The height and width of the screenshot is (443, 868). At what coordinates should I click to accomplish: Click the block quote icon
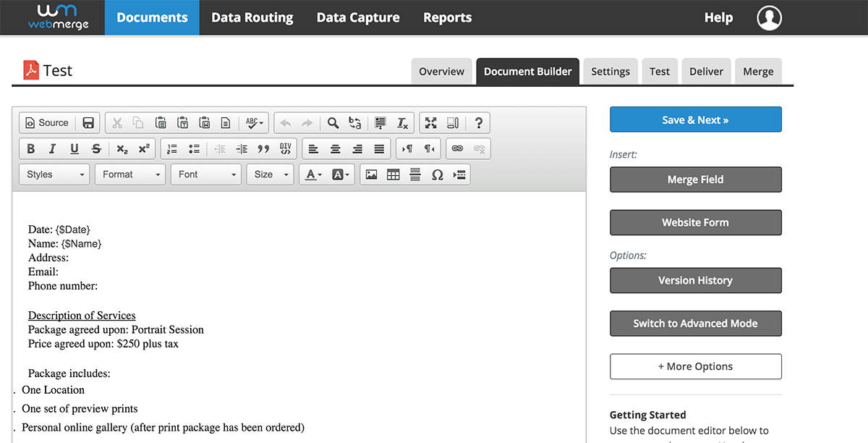tap(263, 148)
